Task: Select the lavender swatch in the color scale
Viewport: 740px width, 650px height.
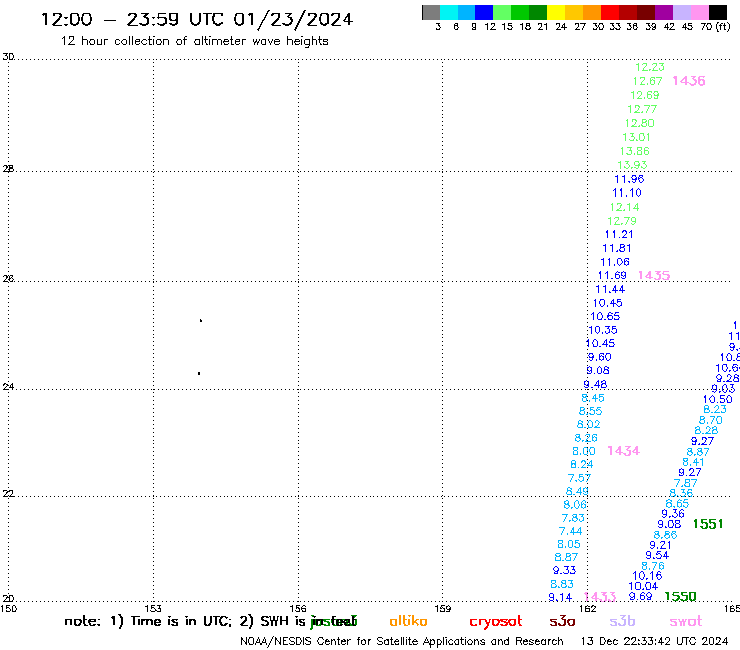Action: (682, 12)
